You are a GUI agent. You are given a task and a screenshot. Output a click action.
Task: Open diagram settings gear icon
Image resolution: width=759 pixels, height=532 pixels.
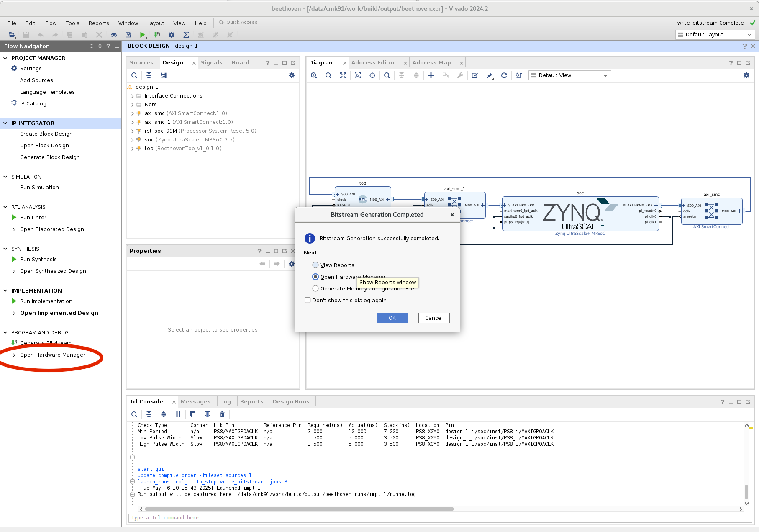click(746, 75)
